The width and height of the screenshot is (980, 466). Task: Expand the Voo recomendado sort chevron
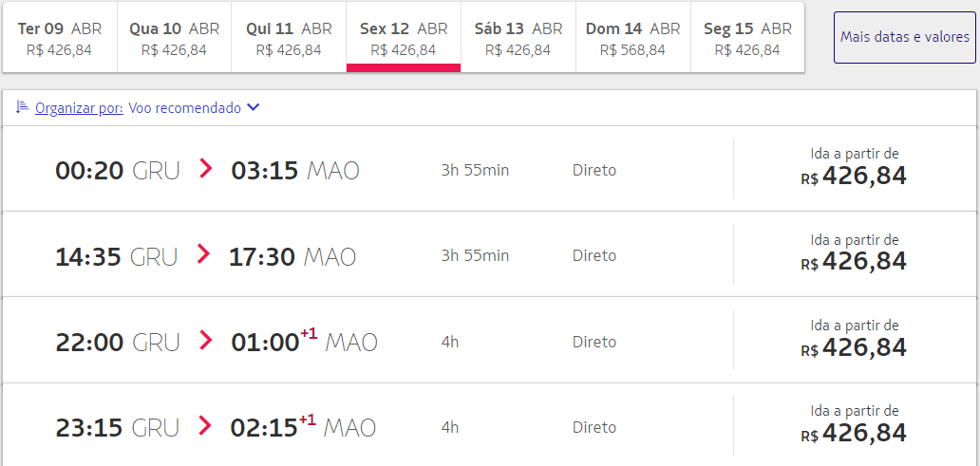coord(253,108)
